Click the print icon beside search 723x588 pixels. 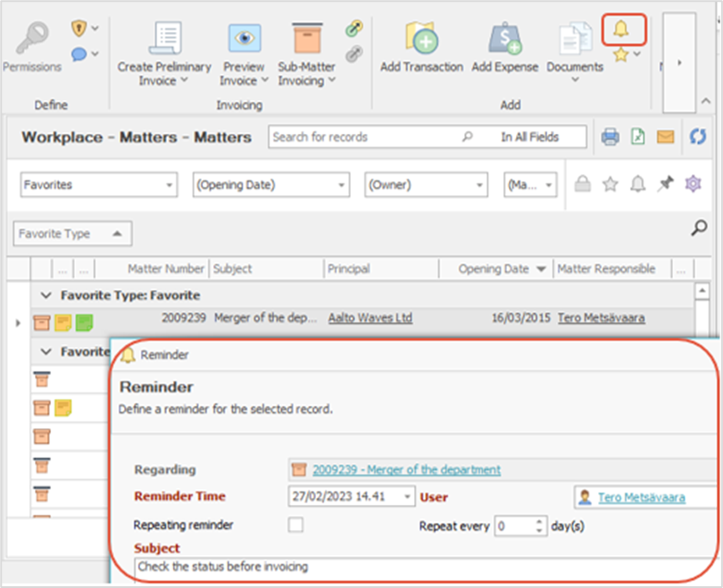pos(610,137)
